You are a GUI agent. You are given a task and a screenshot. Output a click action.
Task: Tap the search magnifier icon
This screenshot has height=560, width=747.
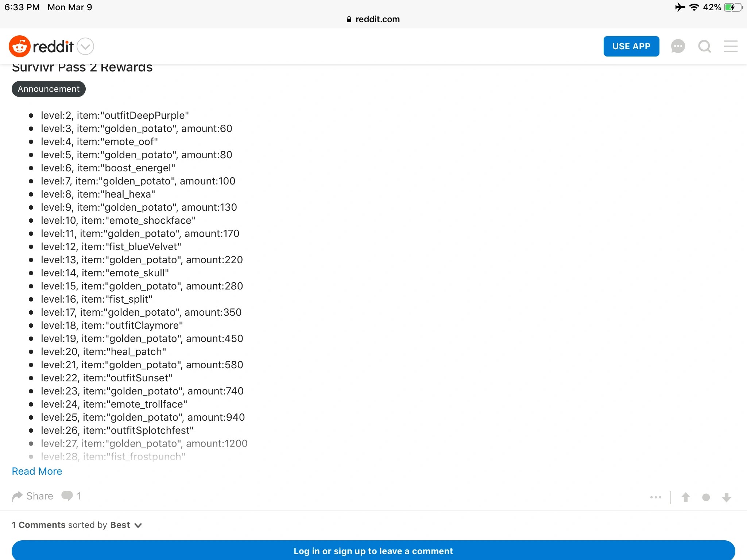click(704, 47)
